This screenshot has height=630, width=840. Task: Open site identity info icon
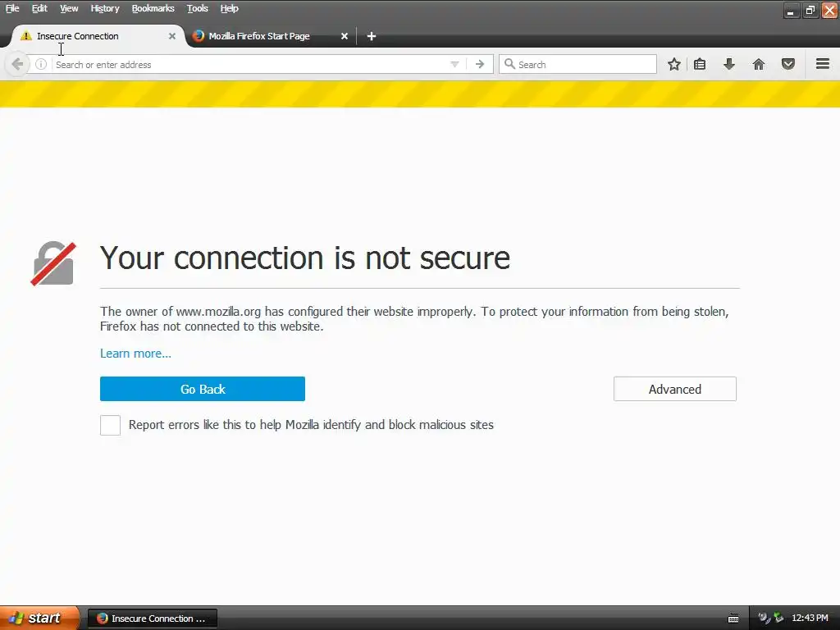[41, 64]
